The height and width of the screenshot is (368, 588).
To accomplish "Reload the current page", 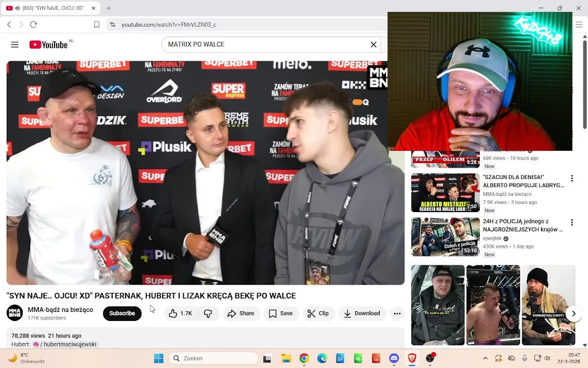I will tap(33, 25).
